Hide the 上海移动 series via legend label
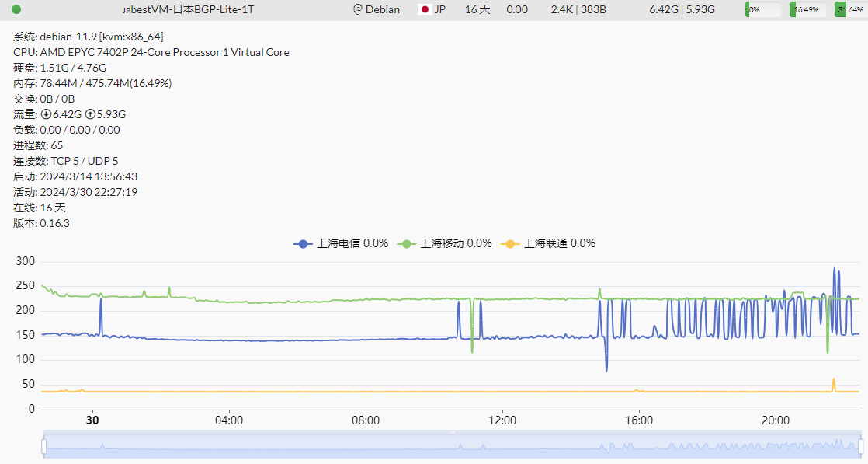Image resolution: width=868 pixels, height=464 pixels. 456,243
